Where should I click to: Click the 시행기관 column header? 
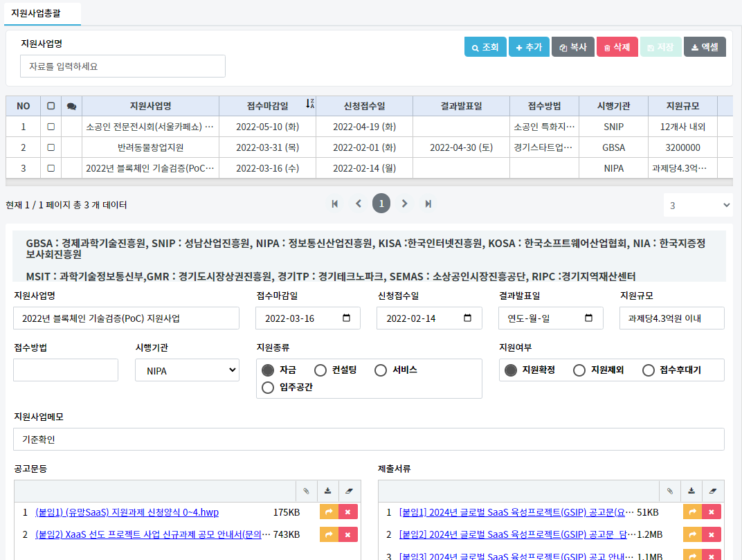pos(613,106)
